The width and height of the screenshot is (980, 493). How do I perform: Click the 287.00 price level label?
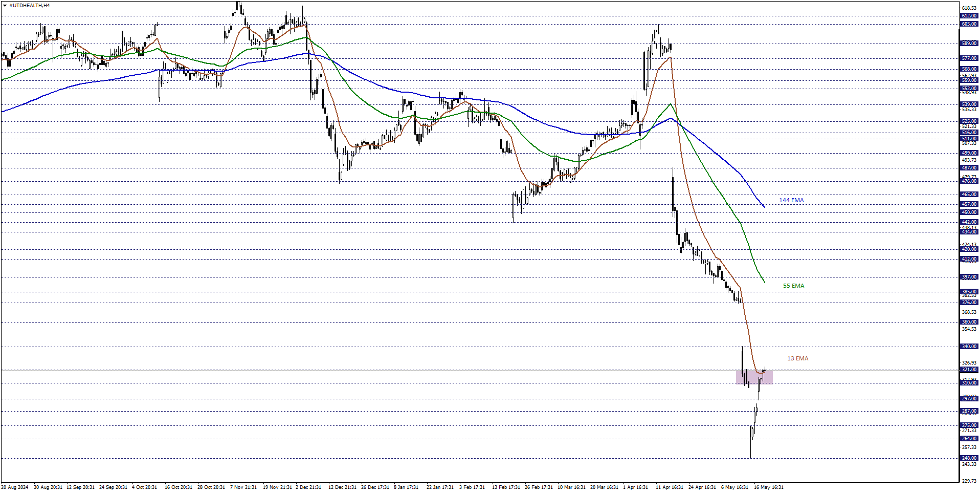click(969, 411)
